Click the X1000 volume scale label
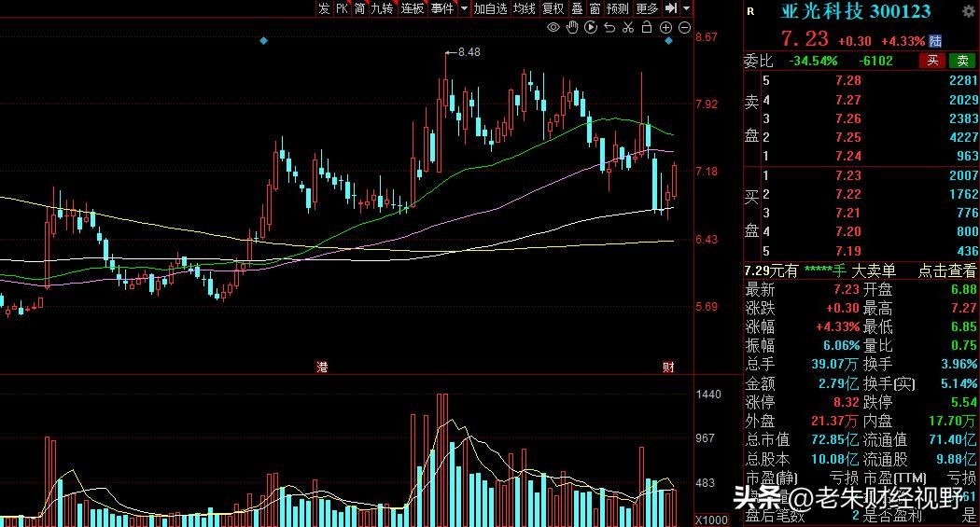This screenshot has height=527, width=980. point(712,520)
